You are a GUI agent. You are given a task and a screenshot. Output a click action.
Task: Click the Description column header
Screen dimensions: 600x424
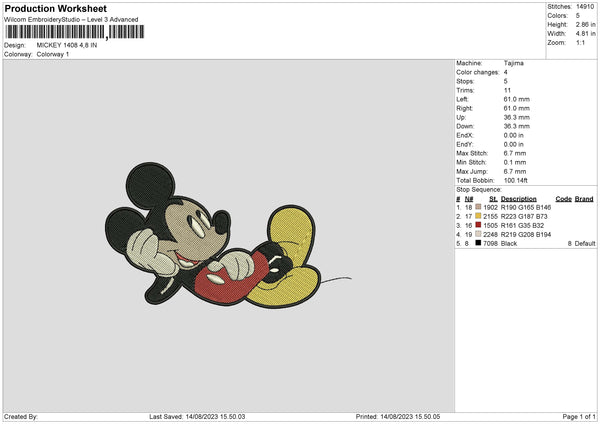click(x=518, y=199)
